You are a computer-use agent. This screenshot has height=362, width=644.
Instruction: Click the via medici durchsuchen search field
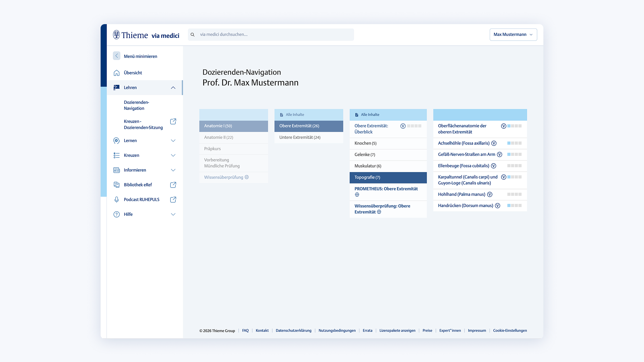271,35
